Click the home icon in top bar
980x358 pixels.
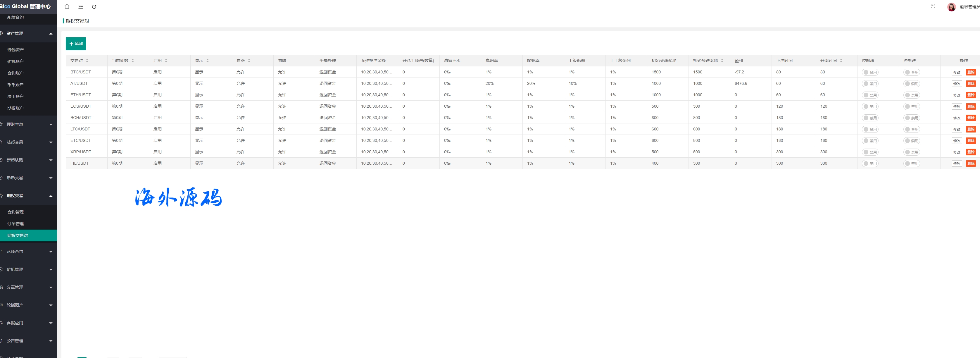[67, 6]
